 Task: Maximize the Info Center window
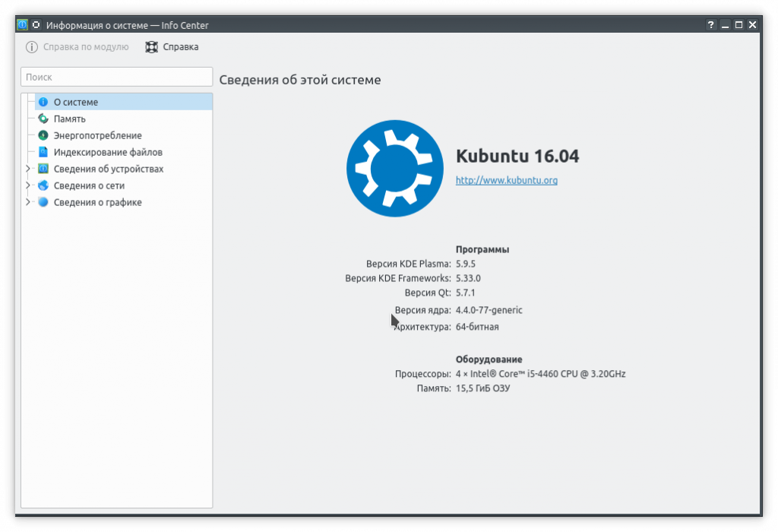(x=738, y=25)
